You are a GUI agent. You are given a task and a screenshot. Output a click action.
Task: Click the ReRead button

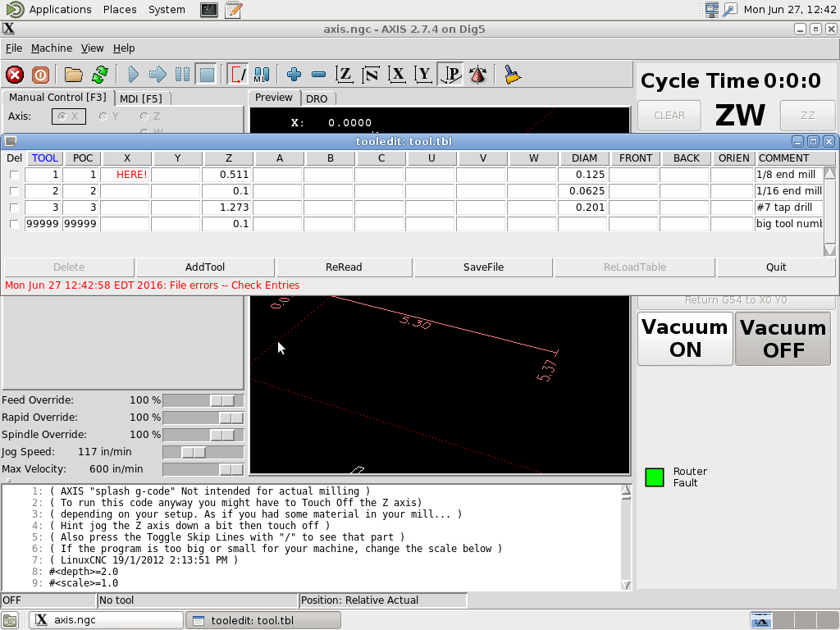click(344, 267)
